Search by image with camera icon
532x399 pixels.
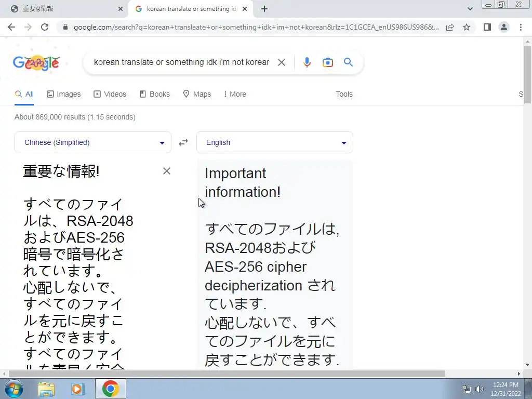[x=327, y=62]
